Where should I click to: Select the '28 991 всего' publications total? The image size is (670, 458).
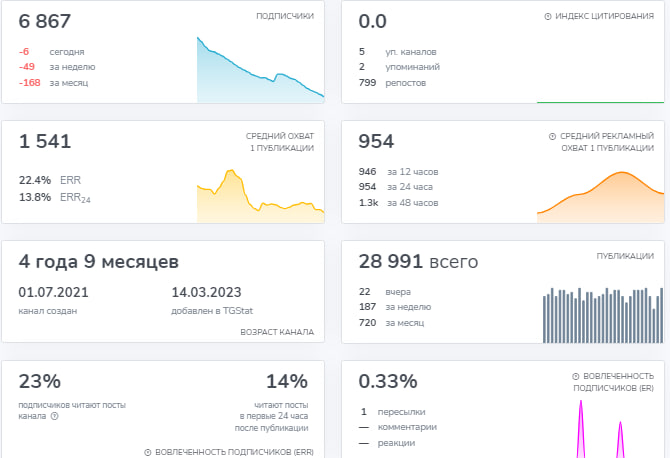tap(418, 261)
